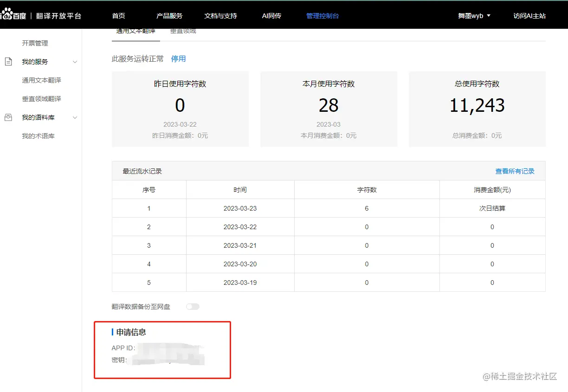This screenshot has width=568, height=392.
Task: Click character count 6 in first row
Action: tap(367, 208)
